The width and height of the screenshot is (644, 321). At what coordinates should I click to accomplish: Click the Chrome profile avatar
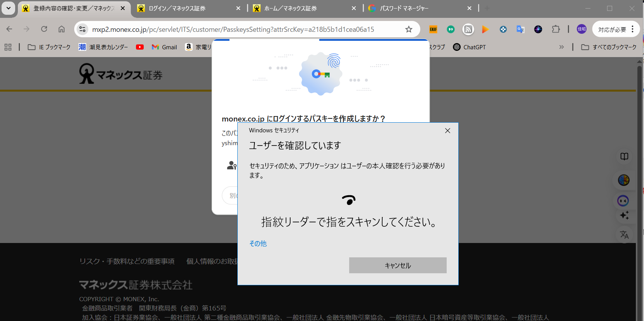coord(581,29)
